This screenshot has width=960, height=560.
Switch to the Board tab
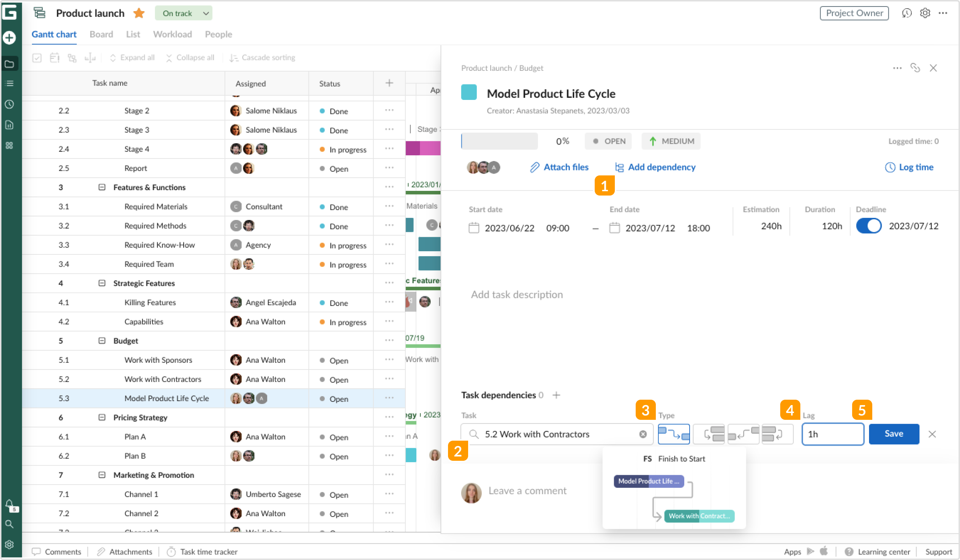[101, 34]
